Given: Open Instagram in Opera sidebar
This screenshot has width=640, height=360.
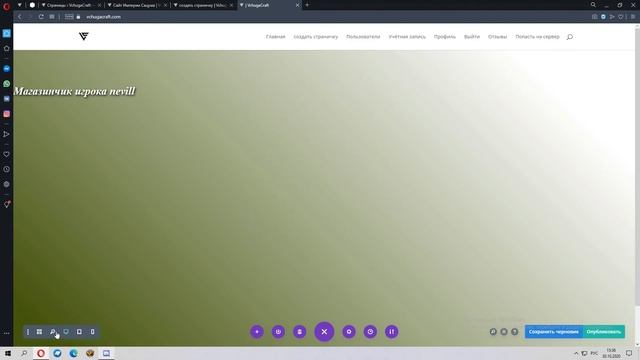Looking at the screenshot, I should 7,114.
